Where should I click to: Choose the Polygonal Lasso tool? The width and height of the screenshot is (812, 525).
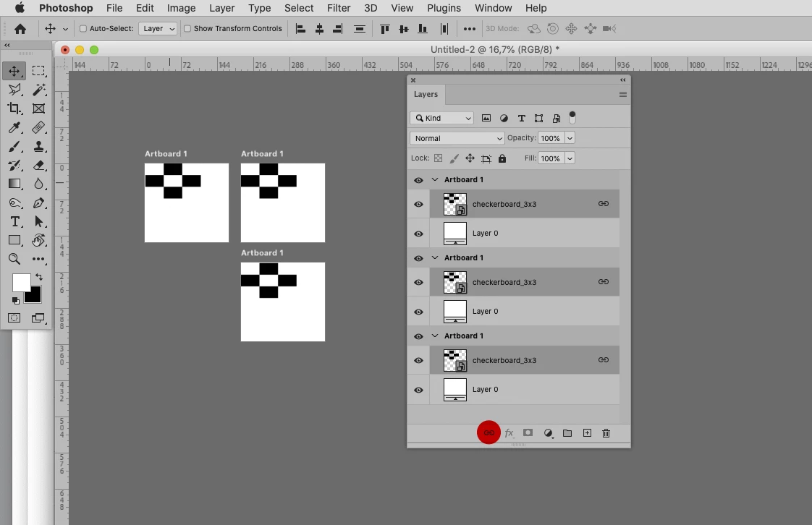click(x=14, y=90)
